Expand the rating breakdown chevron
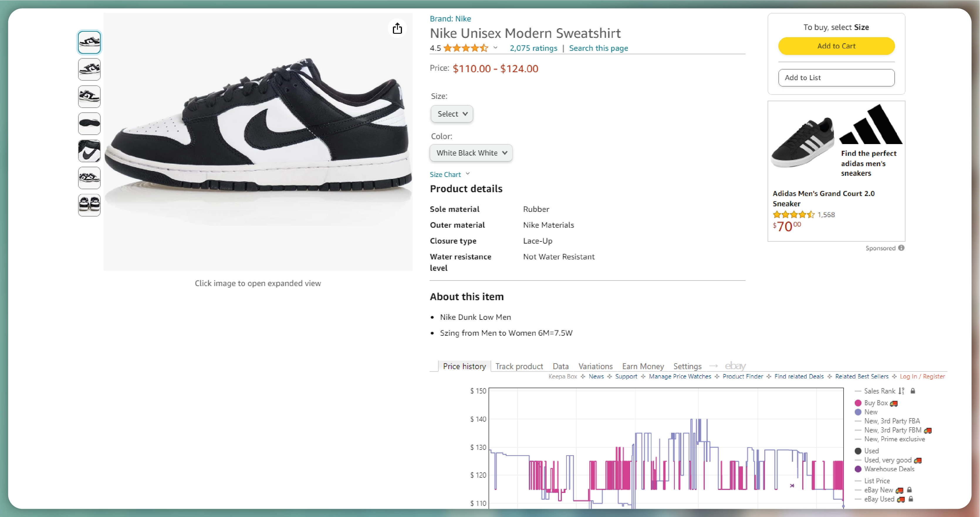 coord(495,48)
